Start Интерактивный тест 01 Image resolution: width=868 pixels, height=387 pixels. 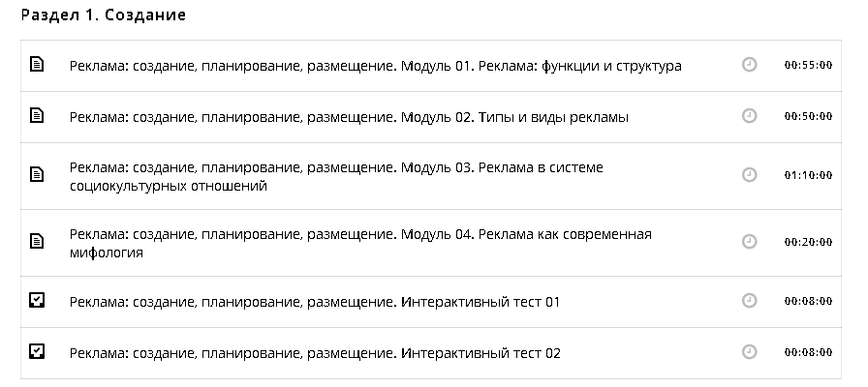point(315,302)
